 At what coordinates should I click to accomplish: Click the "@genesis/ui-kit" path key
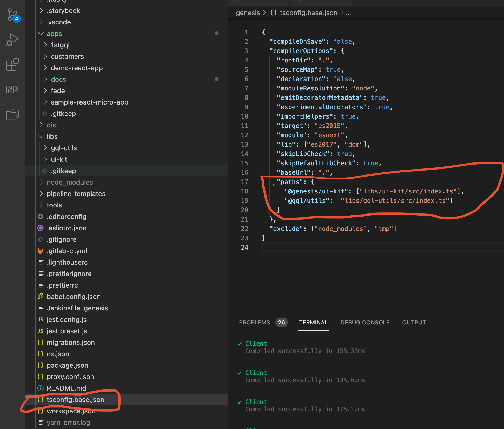point(316,191)
